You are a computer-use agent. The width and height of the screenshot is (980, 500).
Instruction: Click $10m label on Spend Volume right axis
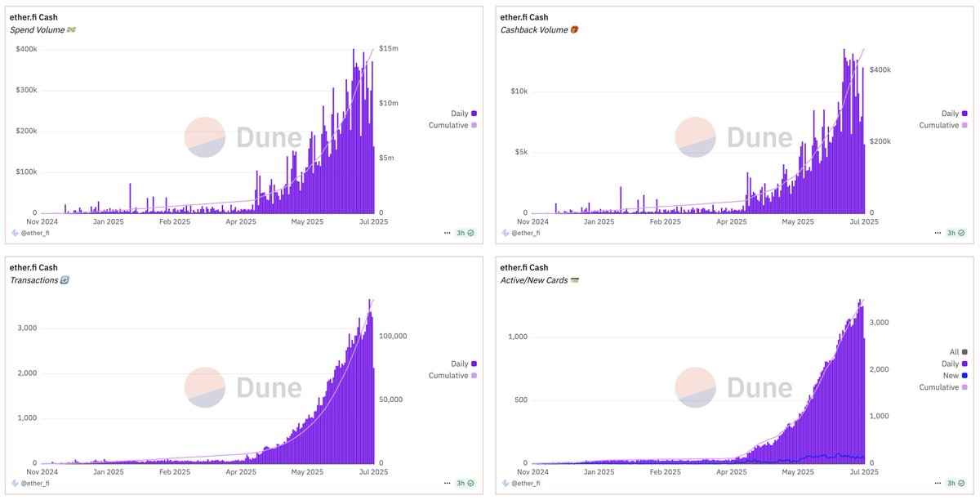click(389, 104)
